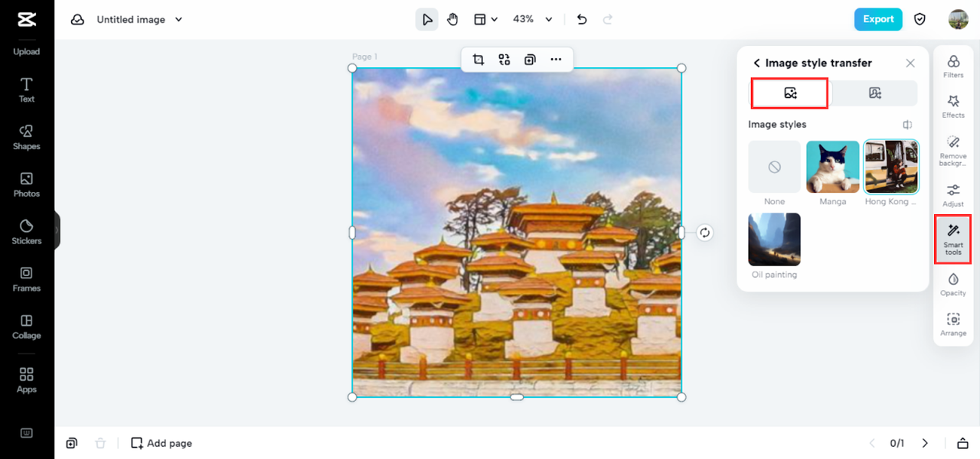Select the hand pan tool
This screenshot has height=459, width=980.
click(x=452, y=20)
